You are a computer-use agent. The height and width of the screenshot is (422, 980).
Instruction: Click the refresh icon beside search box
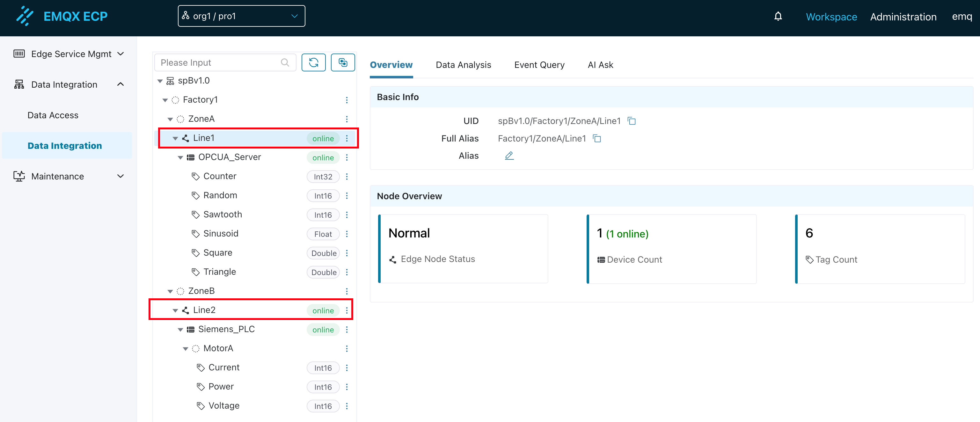(313, 62)
